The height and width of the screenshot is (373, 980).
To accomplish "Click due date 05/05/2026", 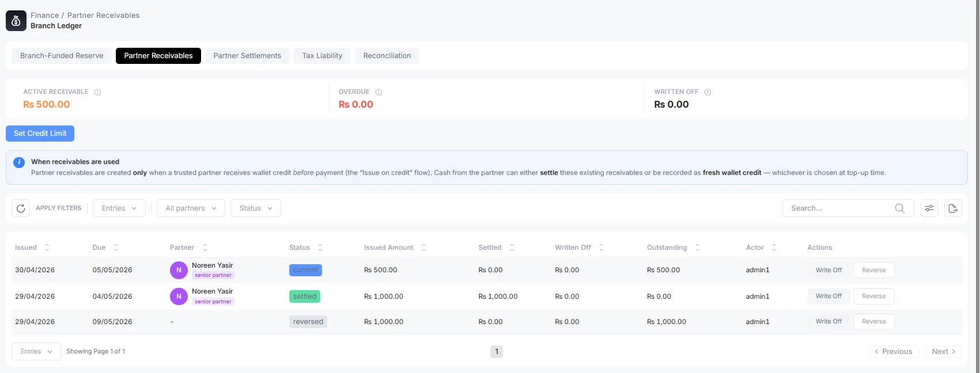I will click(x=112, y=270).
